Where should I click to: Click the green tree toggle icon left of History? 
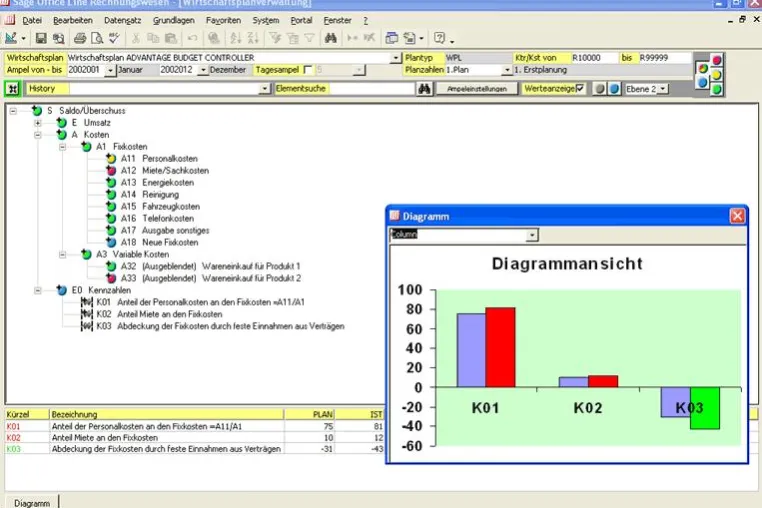(x=13, y=89)
